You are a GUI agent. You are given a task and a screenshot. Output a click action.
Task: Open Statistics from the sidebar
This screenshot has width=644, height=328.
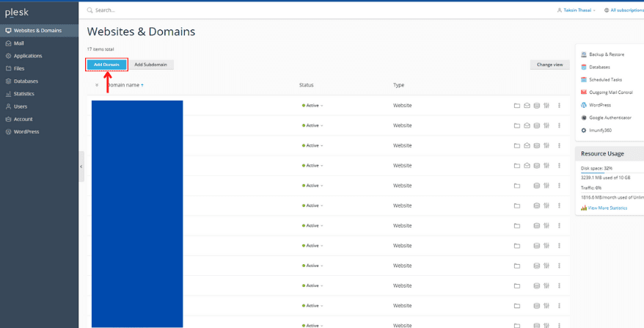(x=39, y=94)
